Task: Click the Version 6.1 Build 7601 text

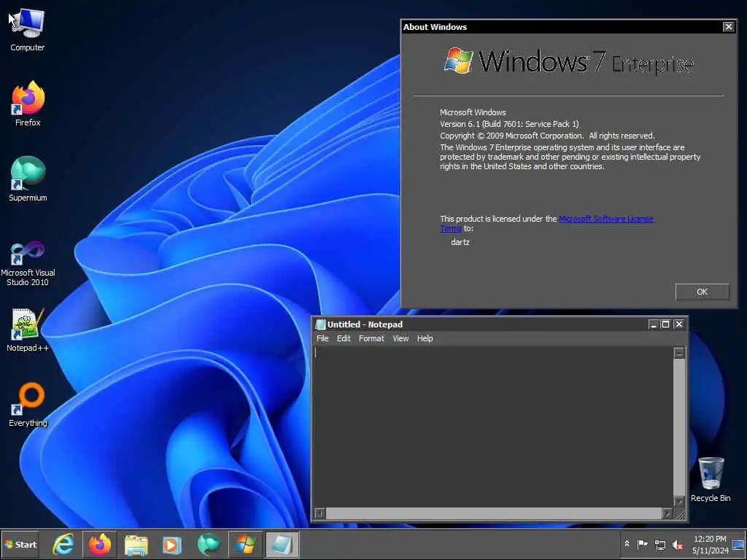Action: (509, 124)
